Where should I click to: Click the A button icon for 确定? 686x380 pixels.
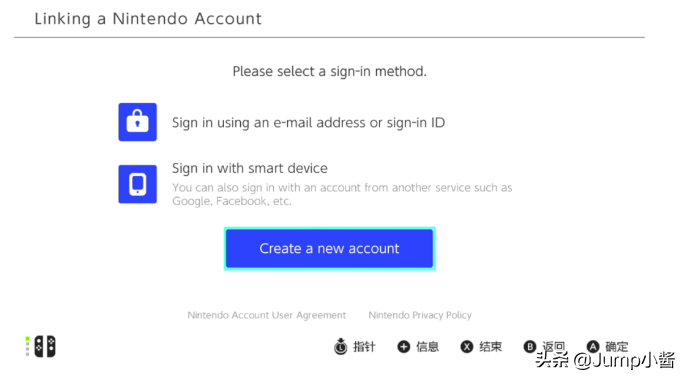(x=592, y=347)
